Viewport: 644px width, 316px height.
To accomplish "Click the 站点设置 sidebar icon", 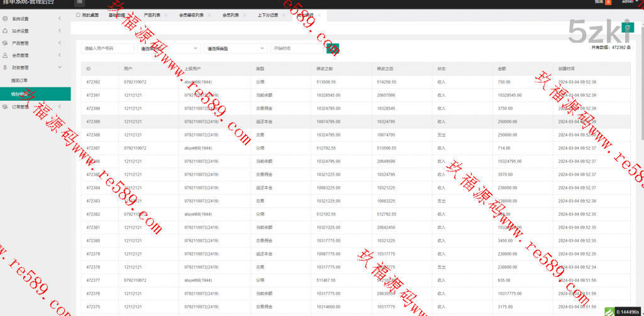I will [x=5, y=31].
